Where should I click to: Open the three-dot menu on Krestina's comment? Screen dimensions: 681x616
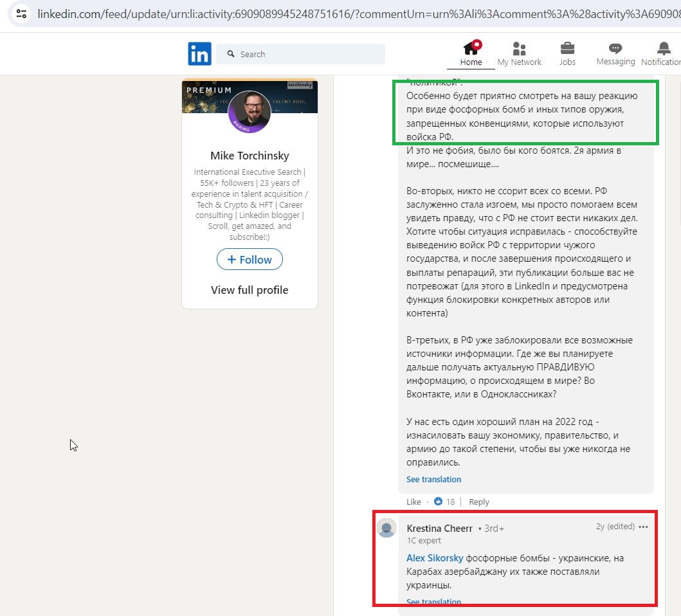644,527
